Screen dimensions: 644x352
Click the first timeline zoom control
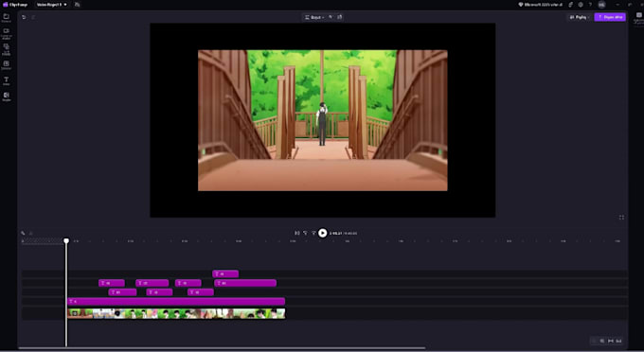[x=594, y=341]
